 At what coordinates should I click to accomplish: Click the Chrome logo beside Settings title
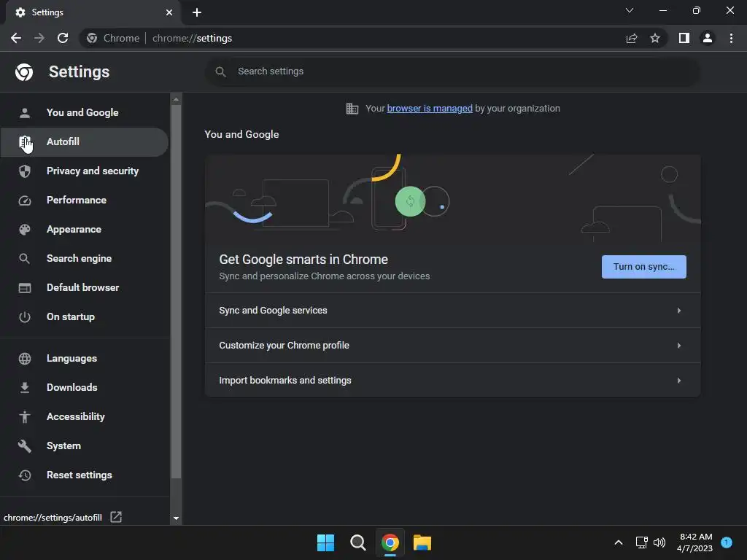click(24, 72)
